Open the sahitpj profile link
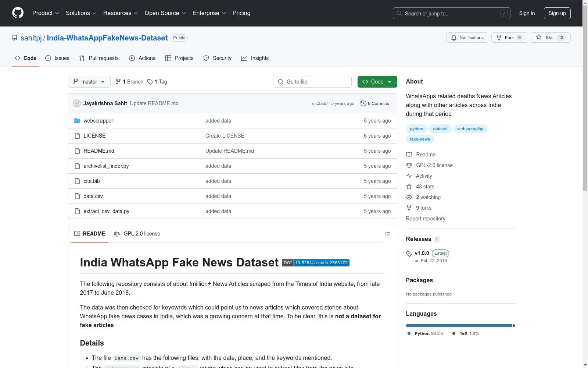 31,38
